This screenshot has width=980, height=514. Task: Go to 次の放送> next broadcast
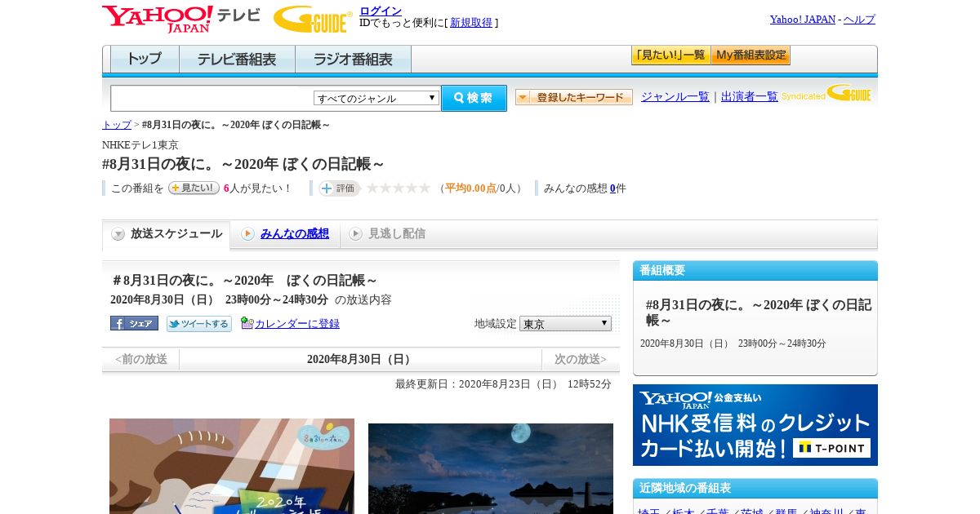coord(581,360)
